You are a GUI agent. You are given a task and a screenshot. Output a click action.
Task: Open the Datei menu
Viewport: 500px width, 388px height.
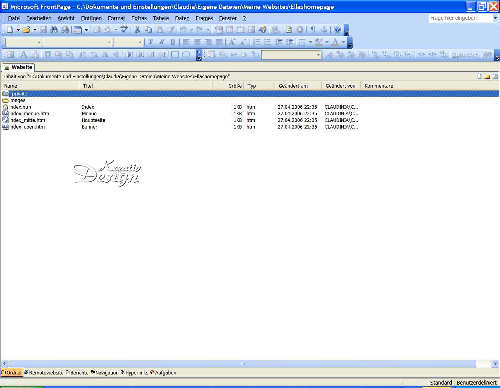[x=14, y=18]
